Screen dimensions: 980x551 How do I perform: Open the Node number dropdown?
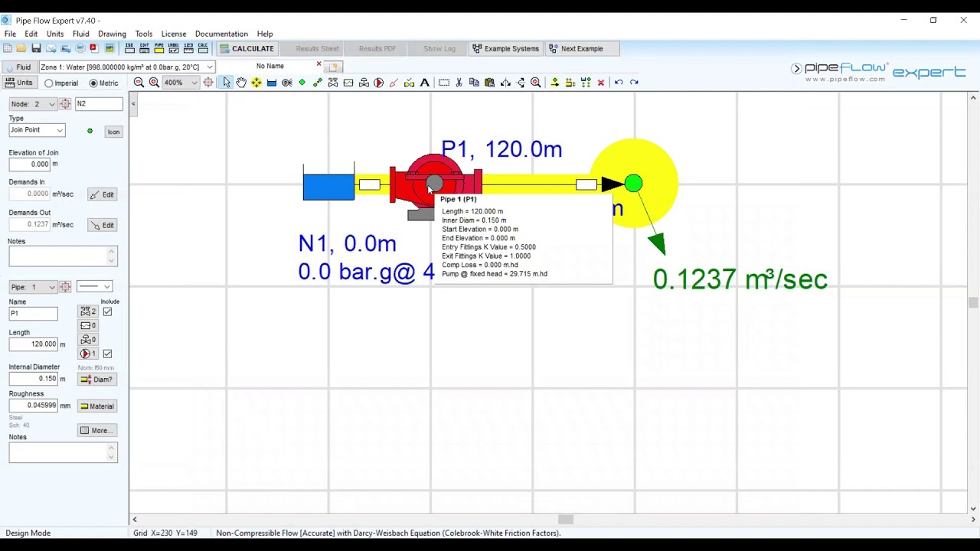[52, 104]
